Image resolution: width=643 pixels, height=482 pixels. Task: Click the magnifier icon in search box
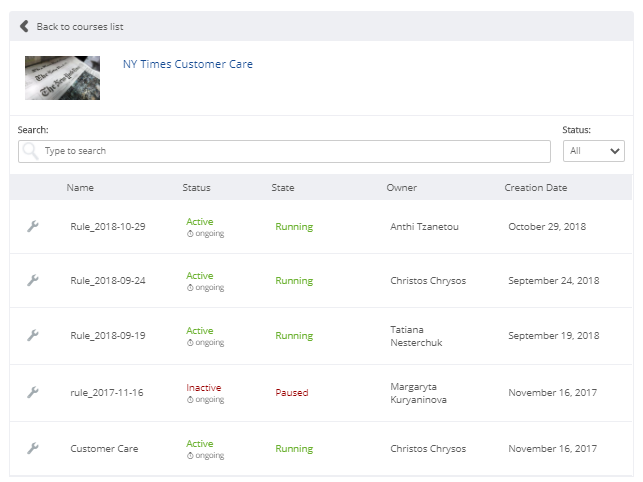[30, 151]
